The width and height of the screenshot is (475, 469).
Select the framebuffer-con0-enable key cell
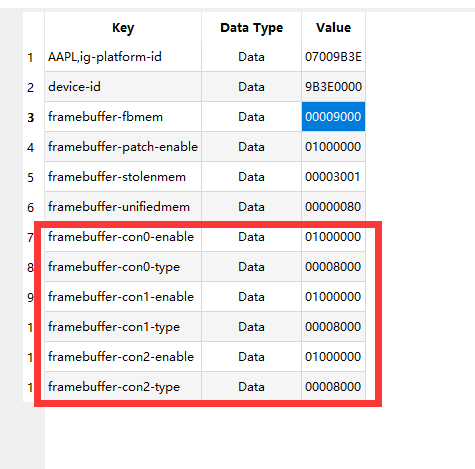pos(123,237)
